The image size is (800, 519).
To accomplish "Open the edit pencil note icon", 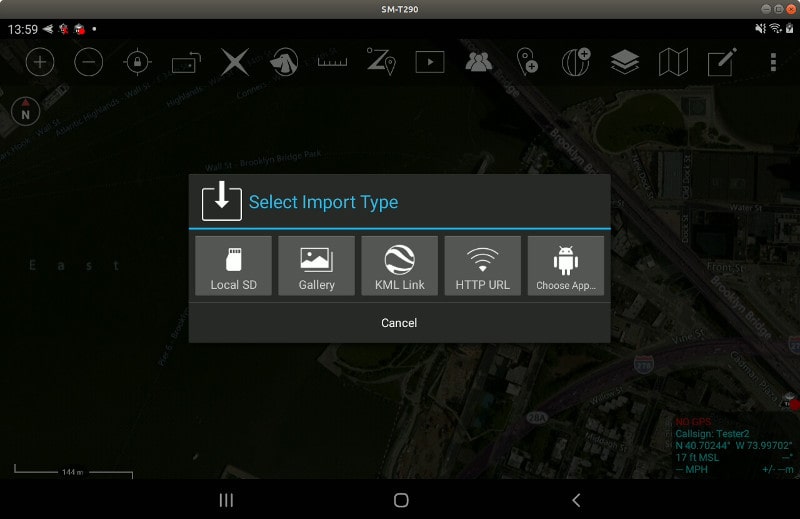I will pos(722,62).
